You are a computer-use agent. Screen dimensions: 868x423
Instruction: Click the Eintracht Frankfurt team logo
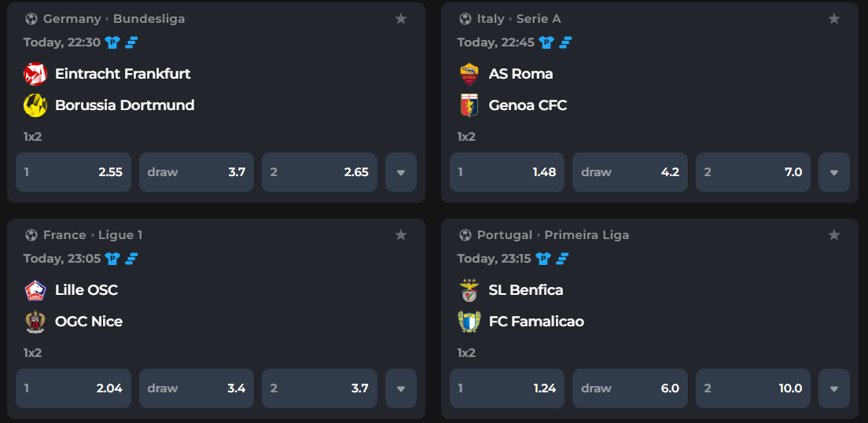pos(35,74)
